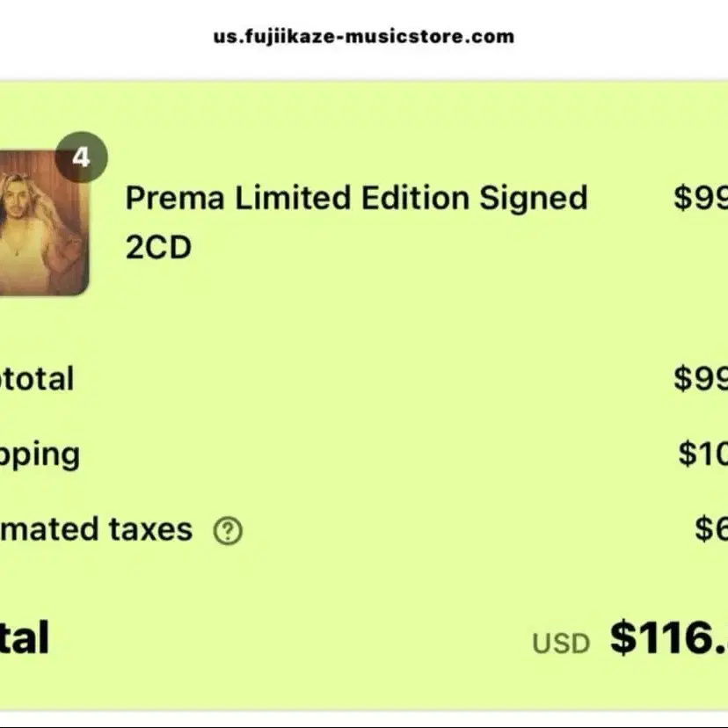Click the '2CD' product text line

158,248
